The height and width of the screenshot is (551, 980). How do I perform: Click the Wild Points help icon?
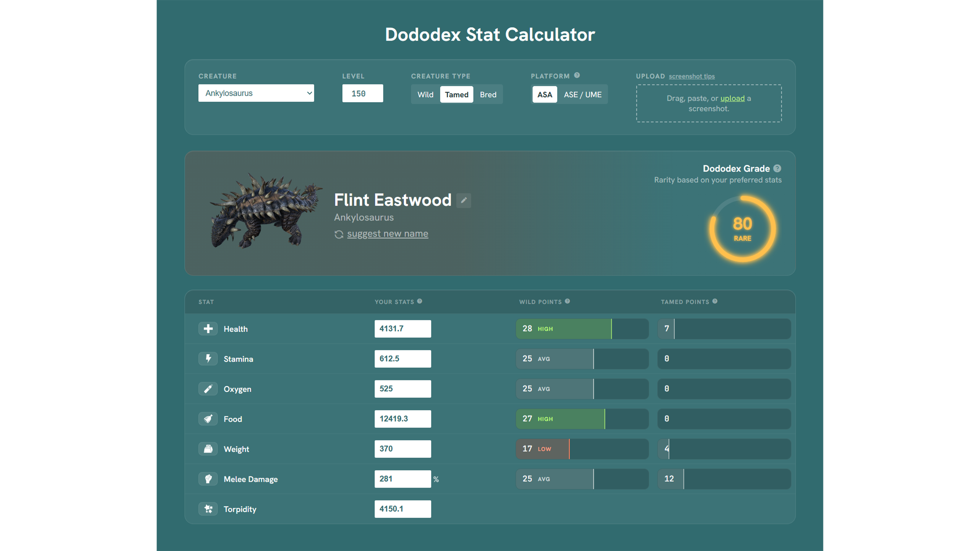point(567,301)
